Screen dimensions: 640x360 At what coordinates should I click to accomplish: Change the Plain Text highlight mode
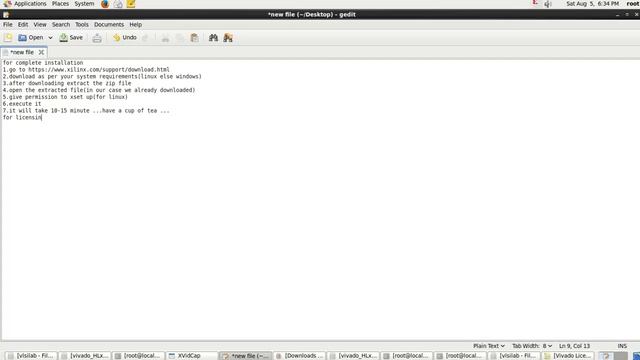[x=489, y=346]
